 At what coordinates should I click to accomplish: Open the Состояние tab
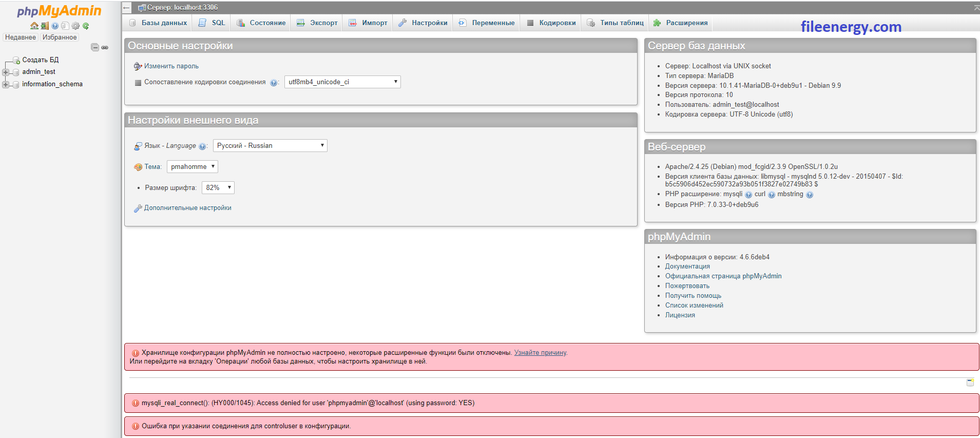pos(261,23)
